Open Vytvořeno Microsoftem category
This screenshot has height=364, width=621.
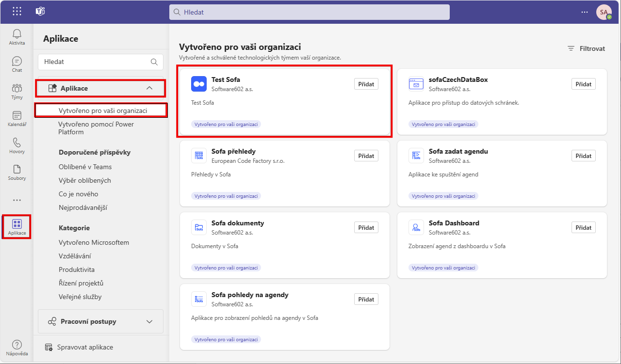(x=94, y=242)
